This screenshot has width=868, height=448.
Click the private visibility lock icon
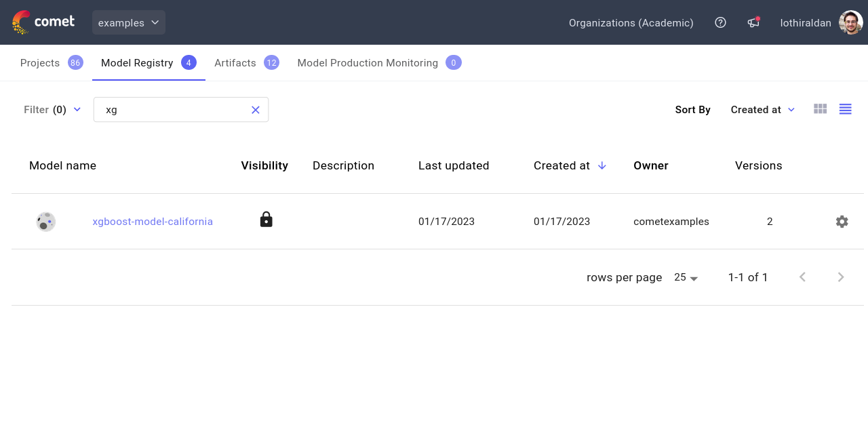[266, 219]
